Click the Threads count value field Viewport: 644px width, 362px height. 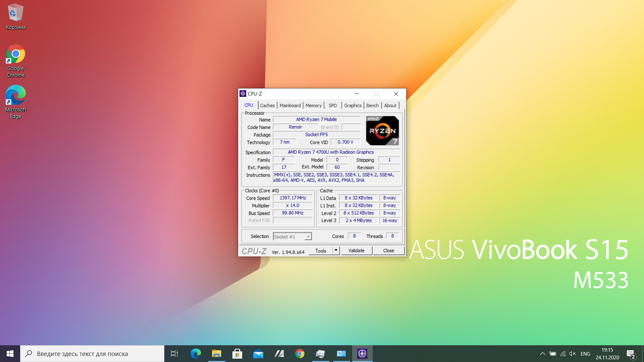point(392,236)
